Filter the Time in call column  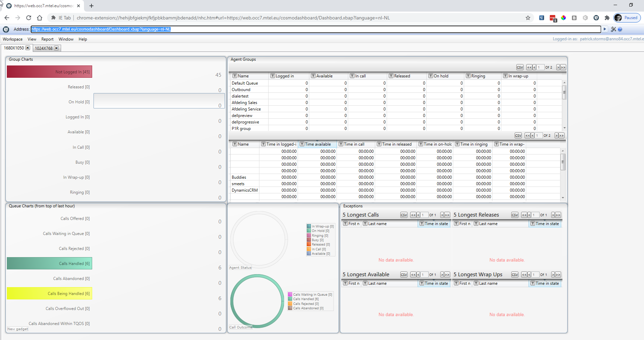pyautogui.click(x=341, y=144)
